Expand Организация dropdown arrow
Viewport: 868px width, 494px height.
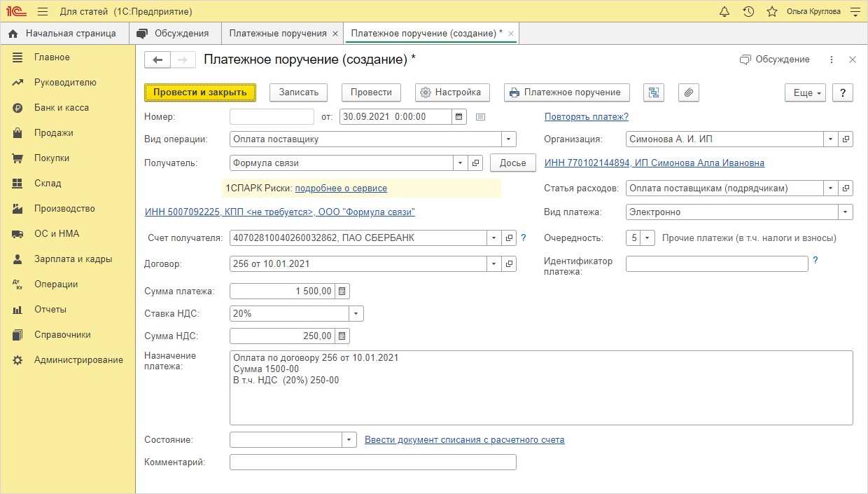[831, 139]
